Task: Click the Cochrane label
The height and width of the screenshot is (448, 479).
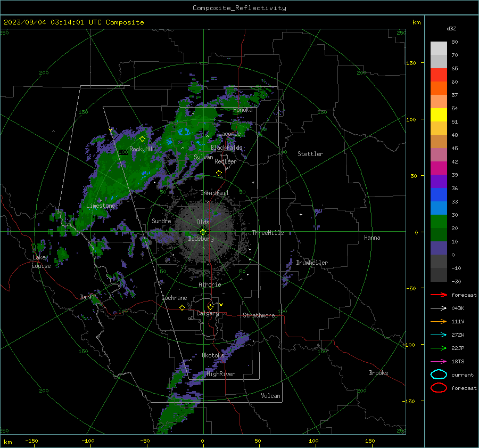Action: pos(174,298)
